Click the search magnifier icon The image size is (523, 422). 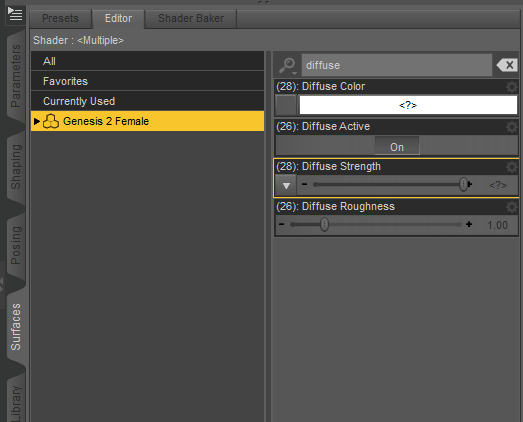click(x=287, y=65)
